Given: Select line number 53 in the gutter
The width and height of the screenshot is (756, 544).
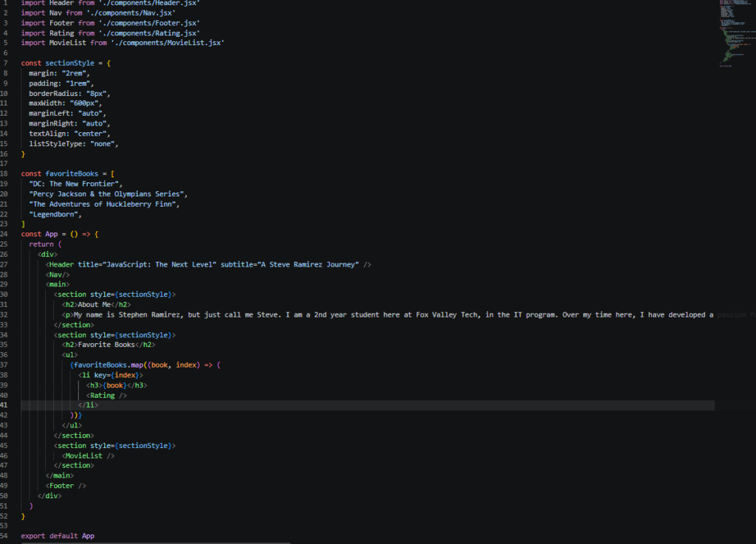Looking at the screenshot, I should point(4,526).
